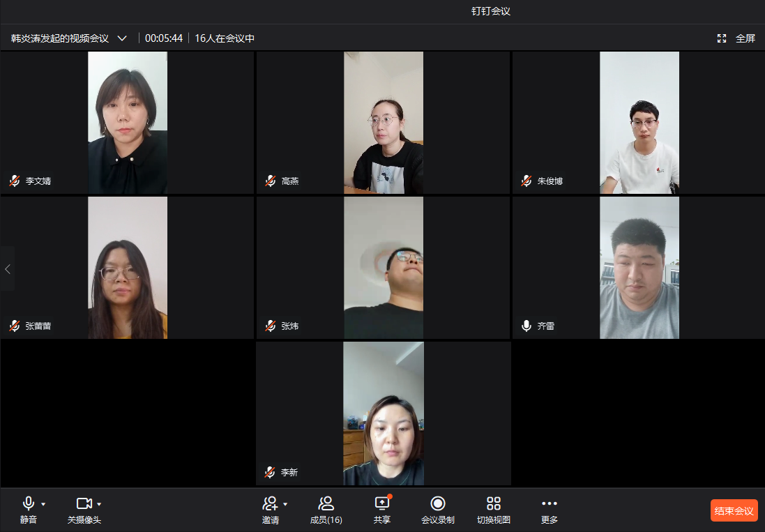765x532 pixels.
Task: Click the 16人在会议中 participant count
Action: tap(225, 38)
